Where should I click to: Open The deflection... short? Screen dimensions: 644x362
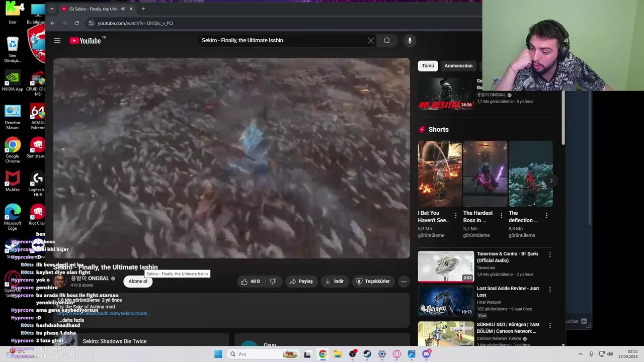coord(530,174)
